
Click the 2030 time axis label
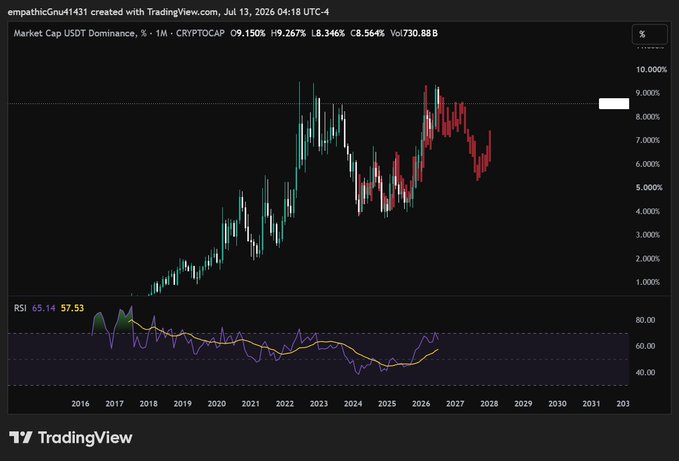[x=557, y=403]
